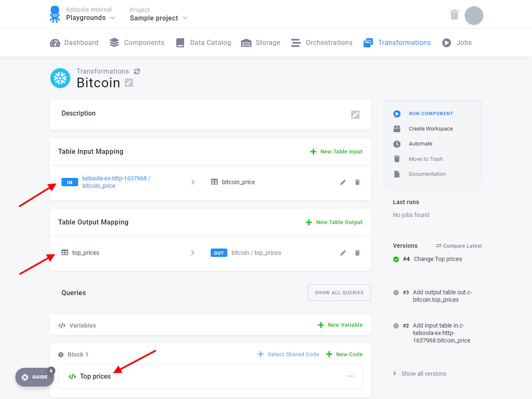The width and height of the screenshot is (532, 399).
Task: Edit the bitcoin_price input mapping
Action: (x=343, y=182)
